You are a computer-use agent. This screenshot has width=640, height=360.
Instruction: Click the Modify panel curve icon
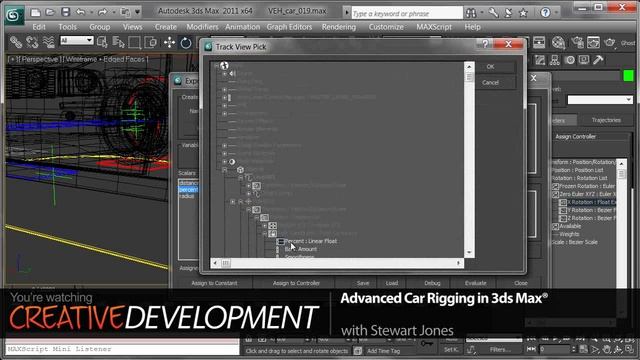tap(540, 60)
